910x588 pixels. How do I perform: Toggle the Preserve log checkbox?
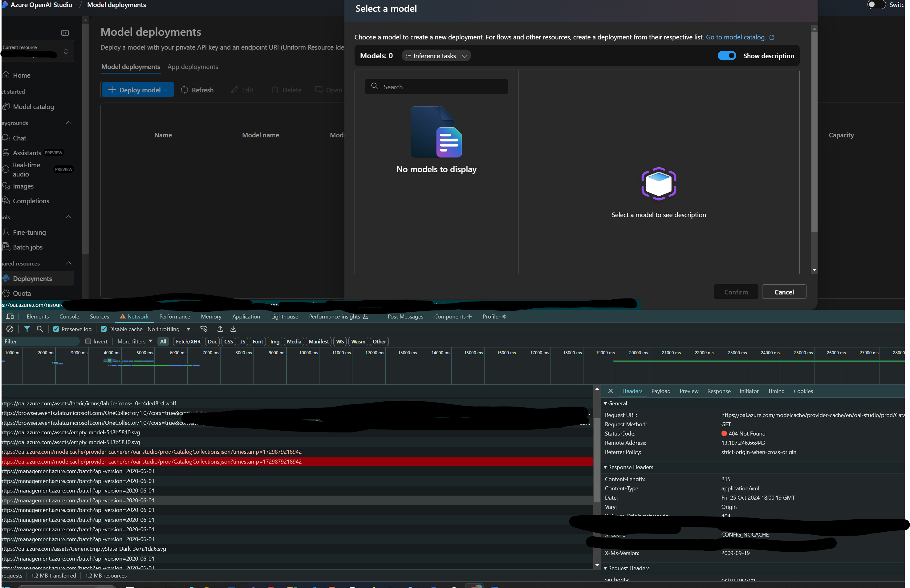pyautogui.click(x=56, y=329)
